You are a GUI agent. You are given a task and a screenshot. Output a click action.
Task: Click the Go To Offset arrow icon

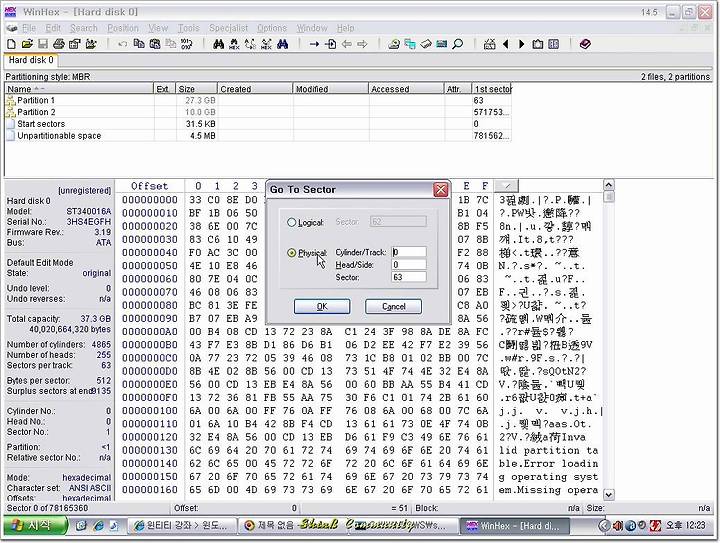pyautogui.click(x=314, y=44)
